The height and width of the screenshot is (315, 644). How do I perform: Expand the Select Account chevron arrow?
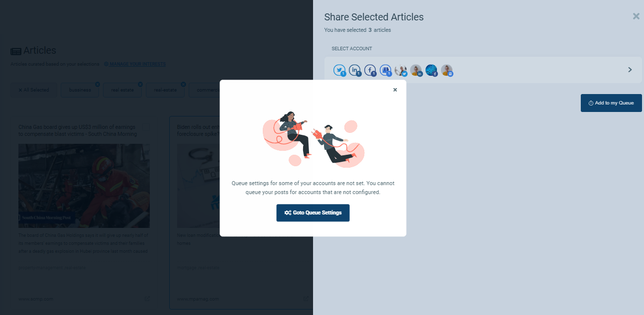[630, 70]
